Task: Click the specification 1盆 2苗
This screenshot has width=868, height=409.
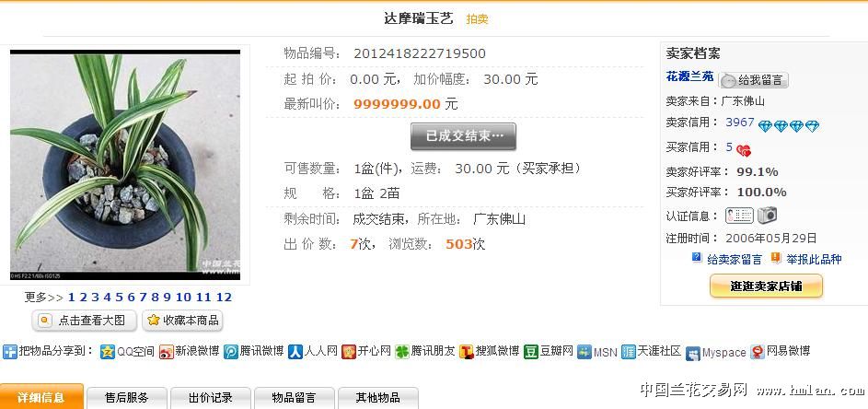Action: pos(376,193)
